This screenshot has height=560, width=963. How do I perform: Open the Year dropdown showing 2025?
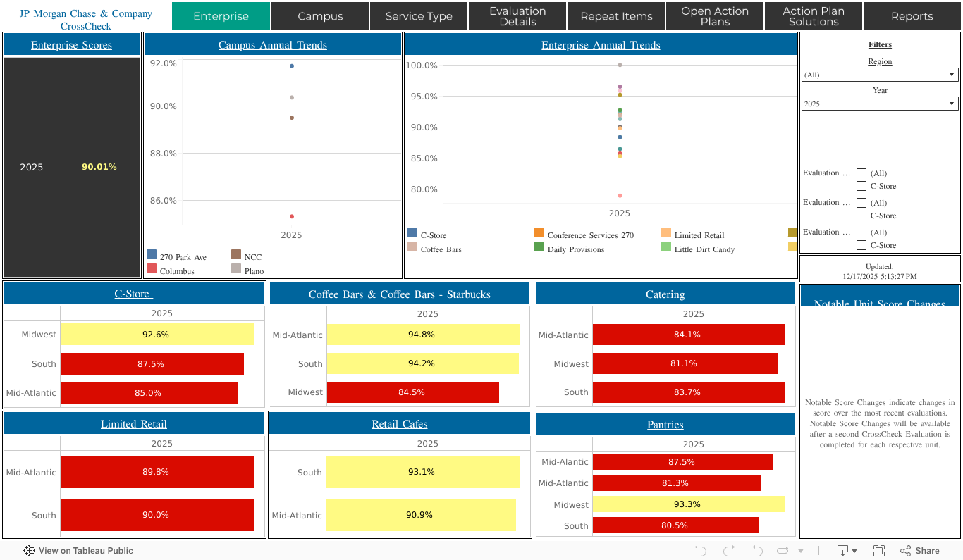[880, 104]
